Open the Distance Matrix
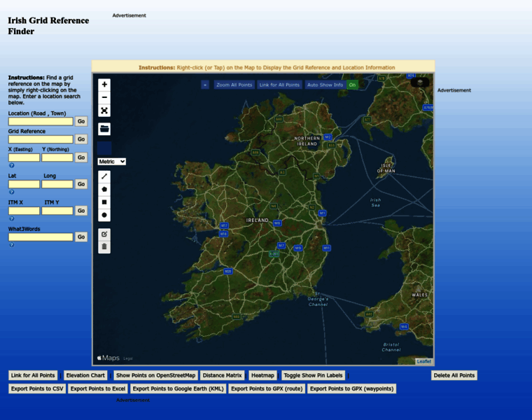This screenshot has width=532, height=420. [x=222, y=375]
